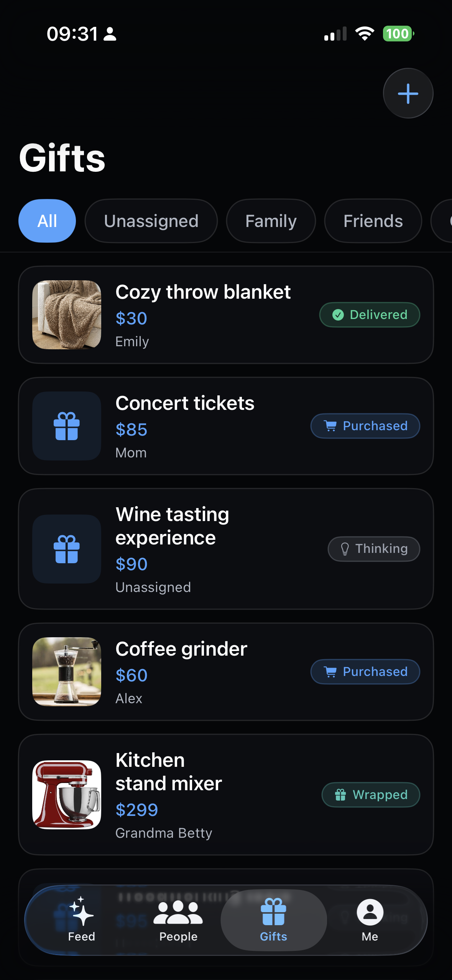Tap the Purchased badge on Coffee grinder
Viewport: 452px width, 980px height.
click(365, 671)
